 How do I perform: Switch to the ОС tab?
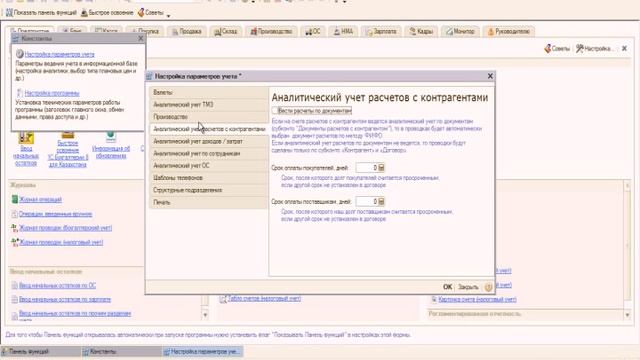tap(313, 31)
